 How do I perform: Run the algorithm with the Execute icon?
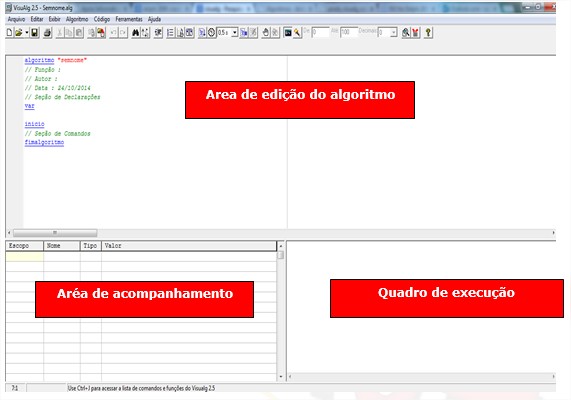click(x=202, y=33)
